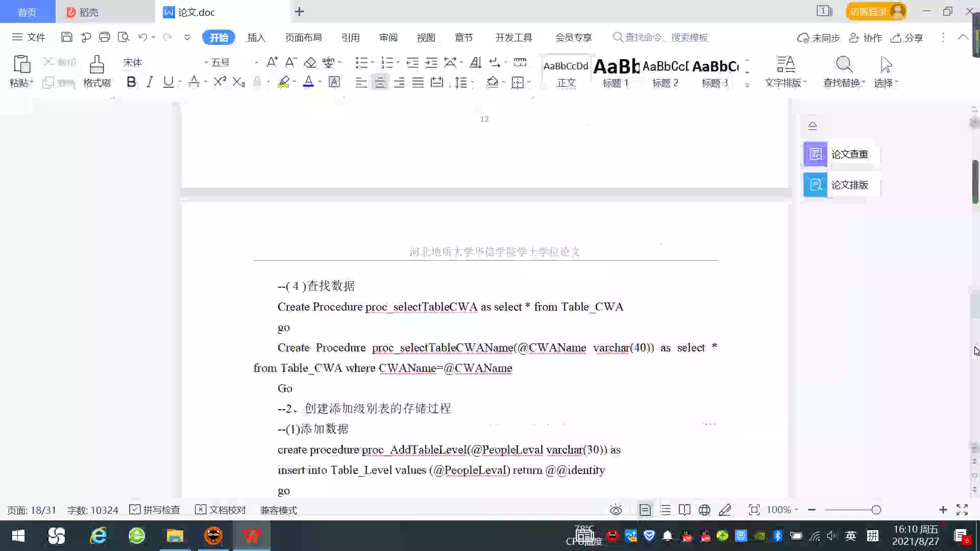The width and height of the screenshot is (980, 551).
Task: Open the 页面布局 ribbon tab
Action: coord(303,37)
